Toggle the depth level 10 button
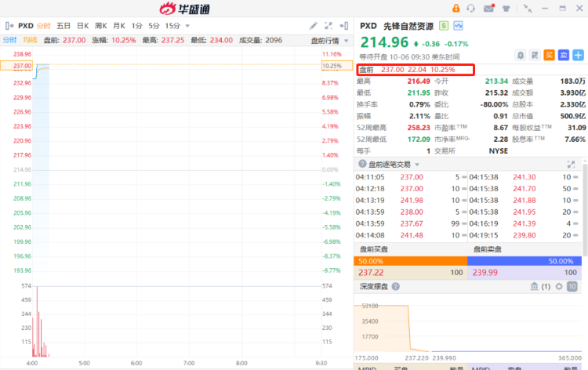This screenshot has width=588, height=370. pos(572,287)
